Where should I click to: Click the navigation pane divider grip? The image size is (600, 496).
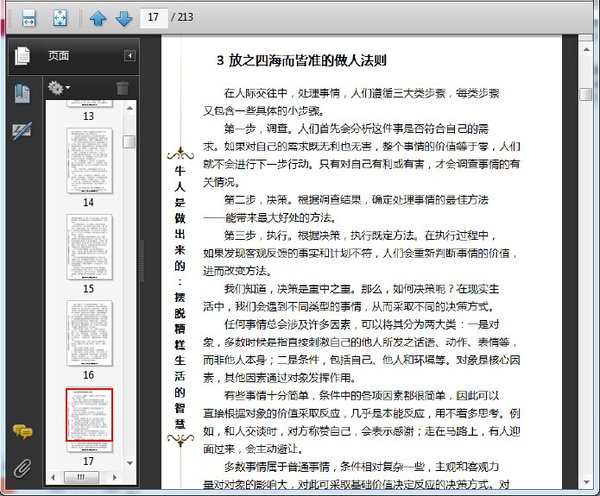[x=142, y=261]
